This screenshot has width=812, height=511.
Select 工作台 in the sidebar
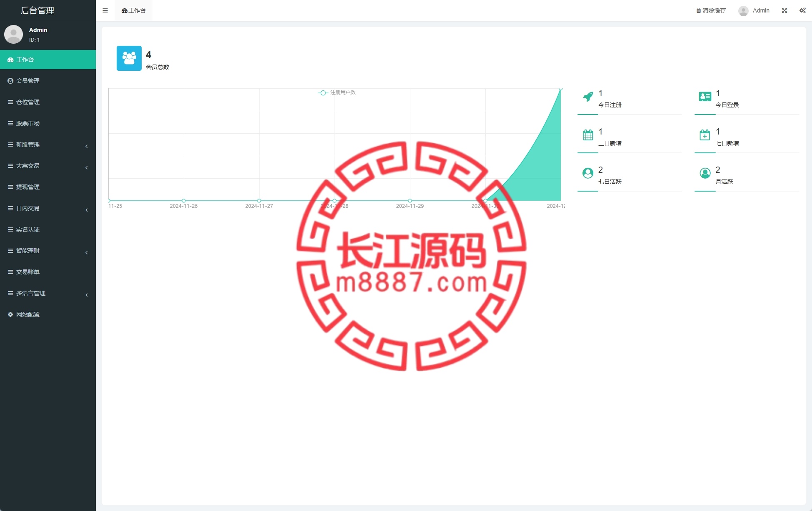[x=48, y=60]
